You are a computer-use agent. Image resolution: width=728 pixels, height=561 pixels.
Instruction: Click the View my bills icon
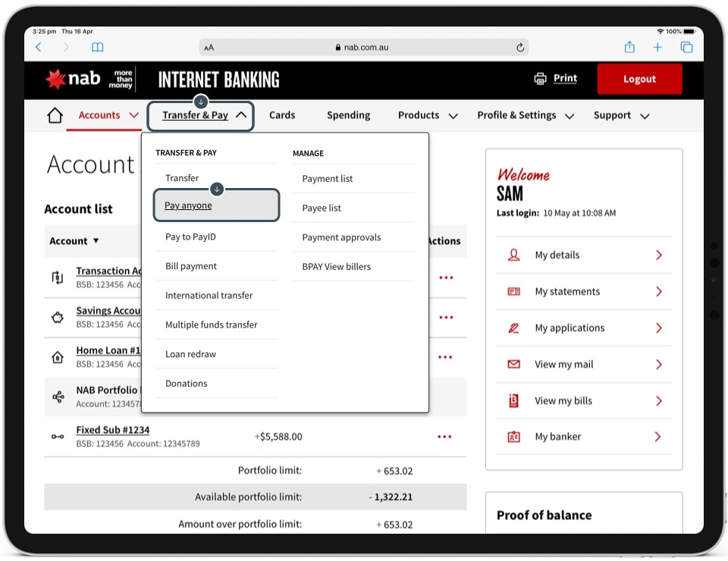click(x=513, y=400)
